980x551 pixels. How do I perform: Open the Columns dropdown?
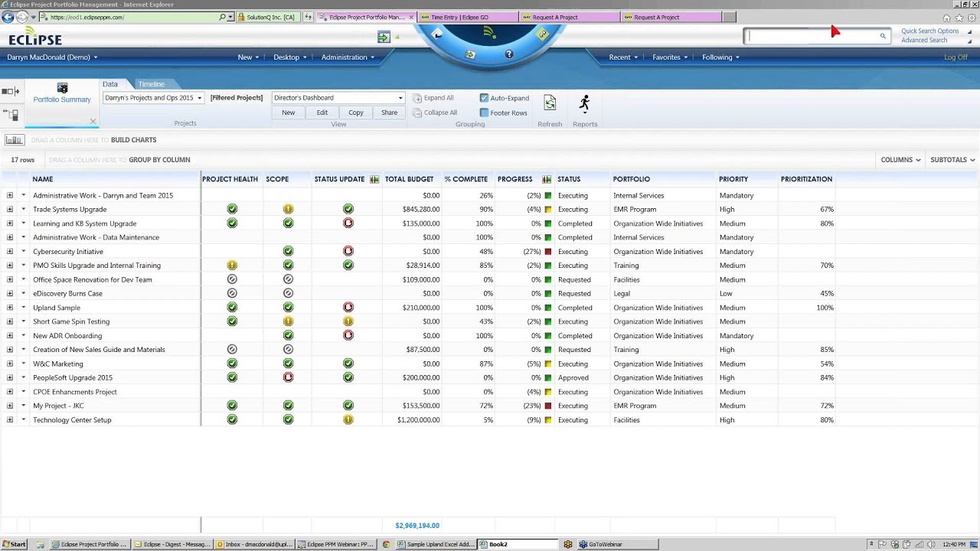[x=900, y=160]
